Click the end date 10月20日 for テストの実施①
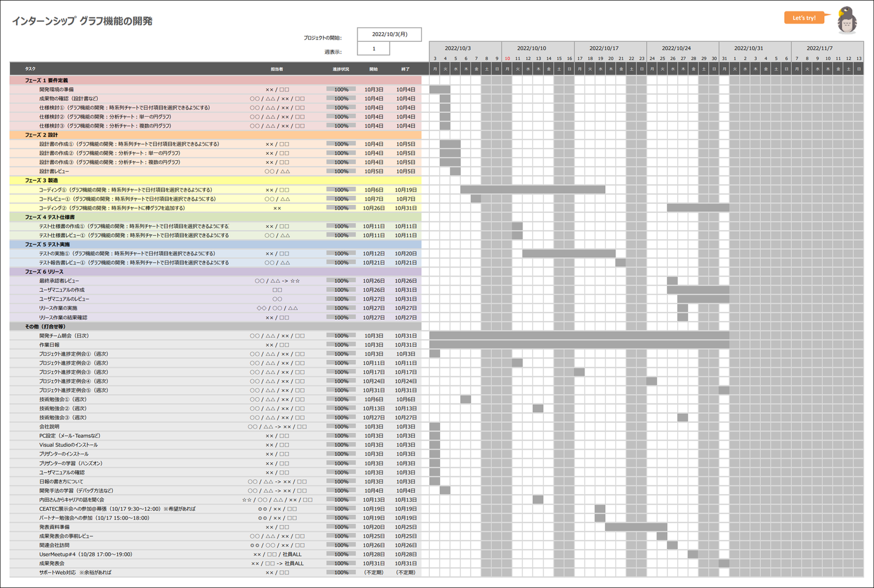Screen dimensions: 874x588 405,254
